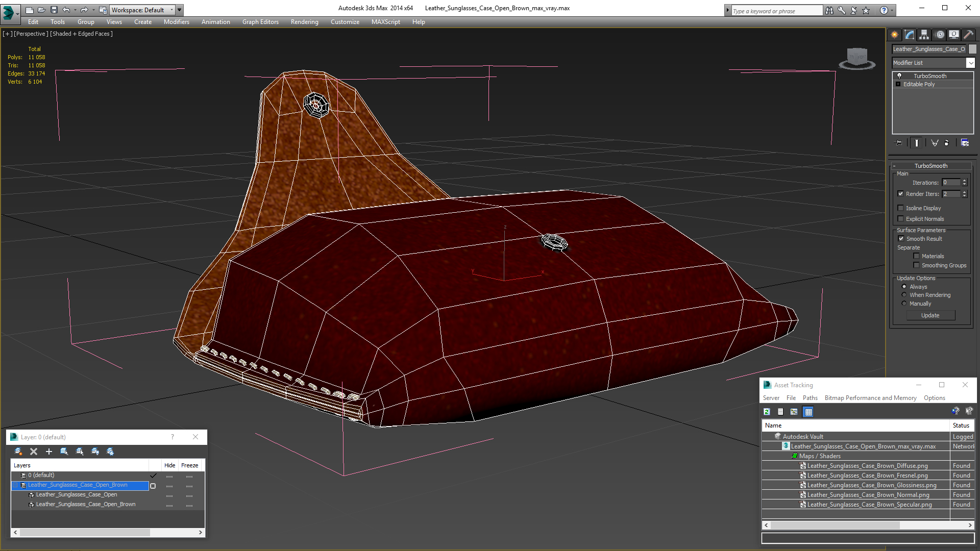Open the Hierarchy command panel tab
This screenshot has height=551, width=980.
click(924, 35)
